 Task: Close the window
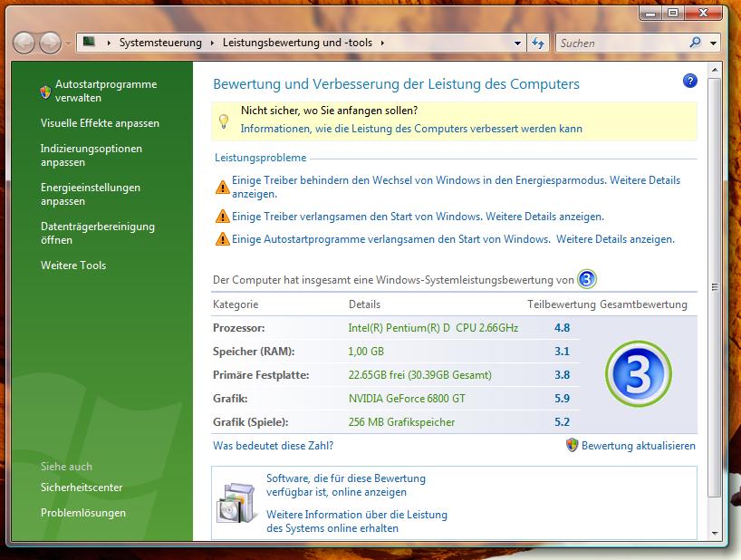point(703,14)
